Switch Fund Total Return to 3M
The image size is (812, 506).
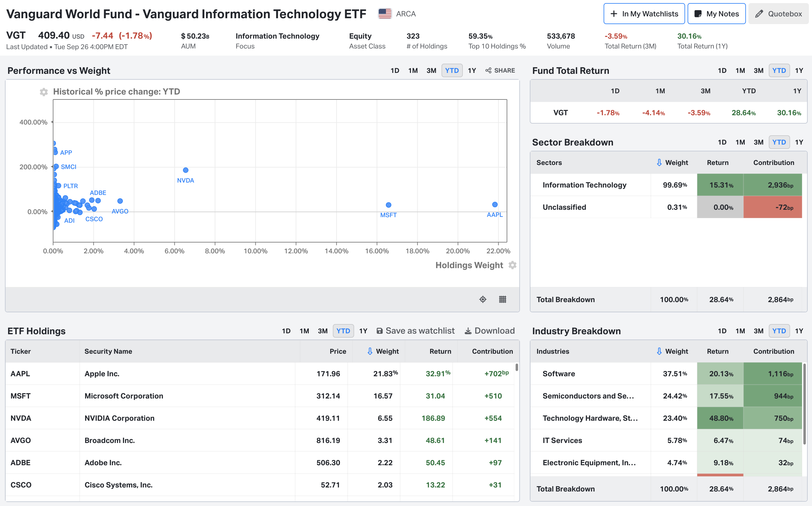(x=759, y=71)
